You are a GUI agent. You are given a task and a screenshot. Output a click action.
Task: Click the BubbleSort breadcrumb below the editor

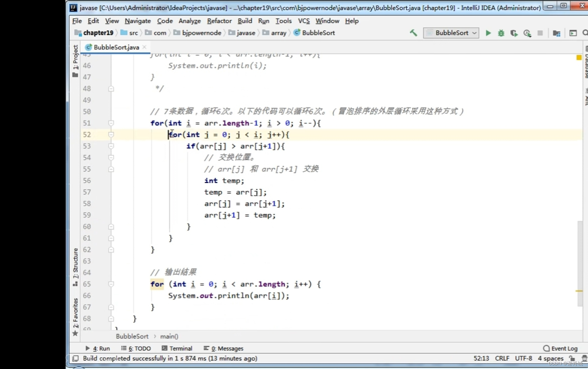132,336
